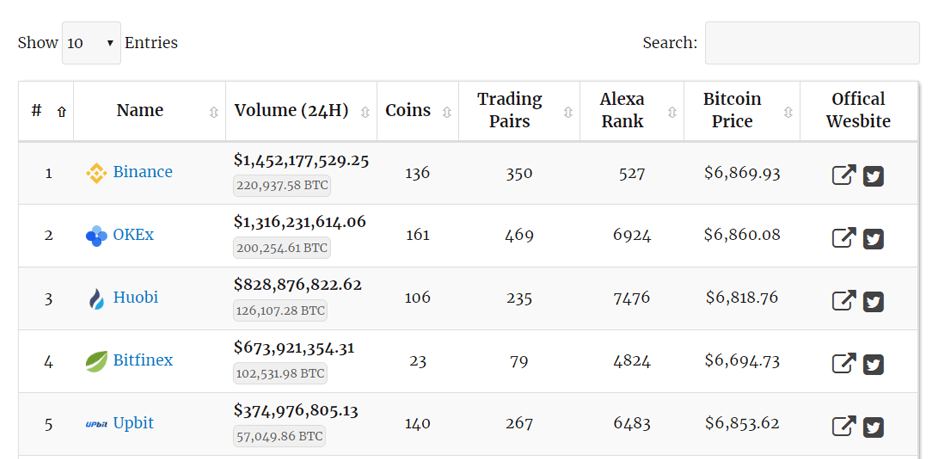
Task: Click the 220,937.58 BTC volume badge
Action: click(x=282, y=185)
